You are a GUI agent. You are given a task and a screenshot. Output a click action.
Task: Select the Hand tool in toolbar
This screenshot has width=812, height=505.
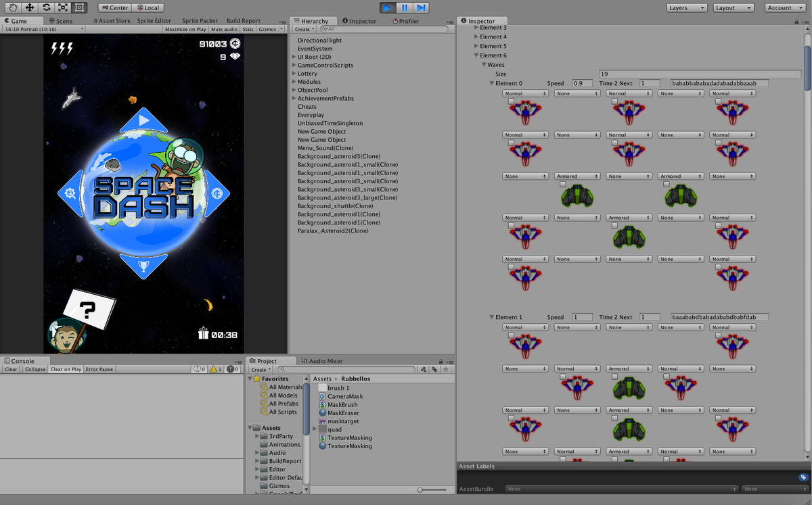(13, 7)
